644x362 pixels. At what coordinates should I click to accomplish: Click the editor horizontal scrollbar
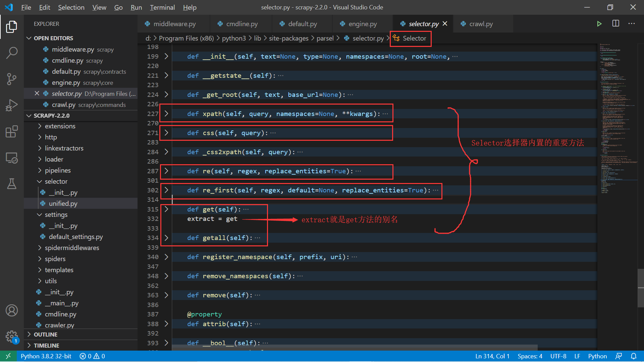pos(355,348)
